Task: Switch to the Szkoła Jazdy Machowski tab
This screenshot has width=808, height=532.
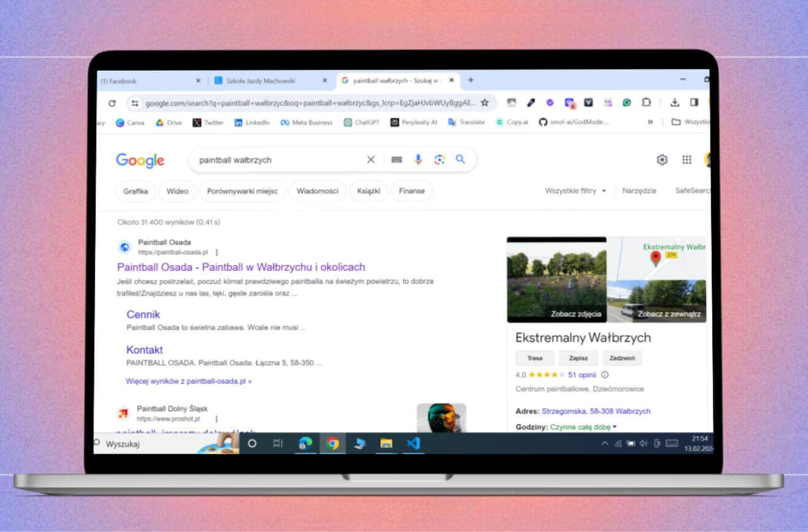Action: (271, 80)
